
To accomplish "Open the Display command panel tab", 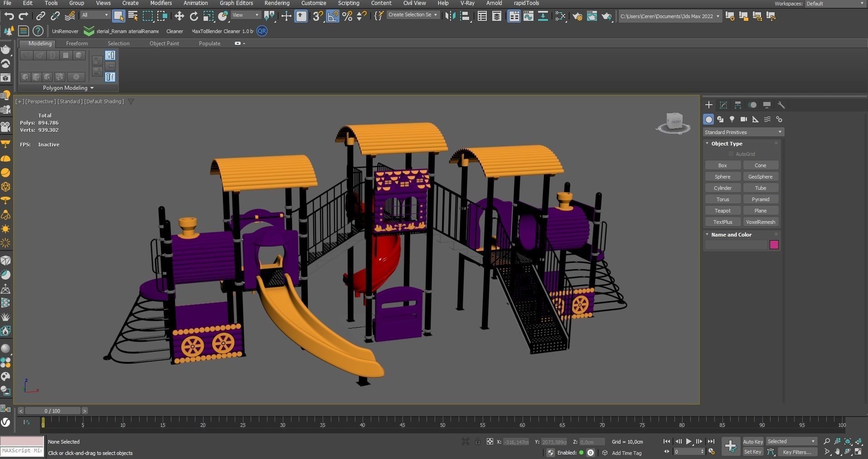I will point(767,105).
